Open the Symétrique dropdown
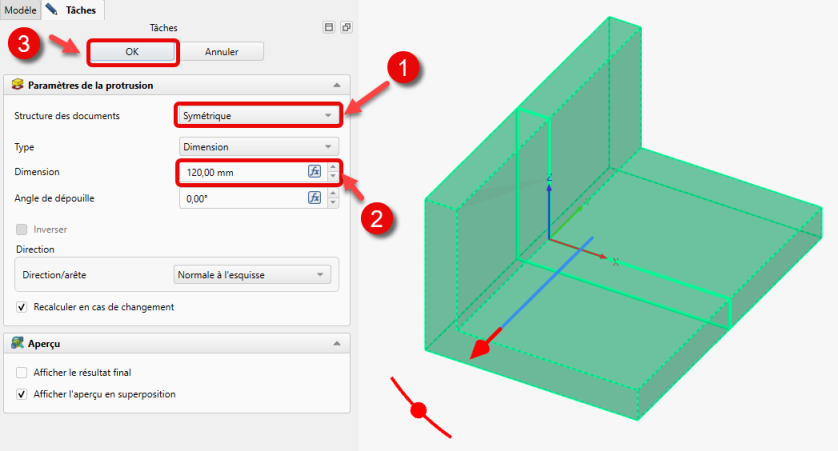Image resolution: width=838 pixels, height=451 pixels. coord(257,115)
